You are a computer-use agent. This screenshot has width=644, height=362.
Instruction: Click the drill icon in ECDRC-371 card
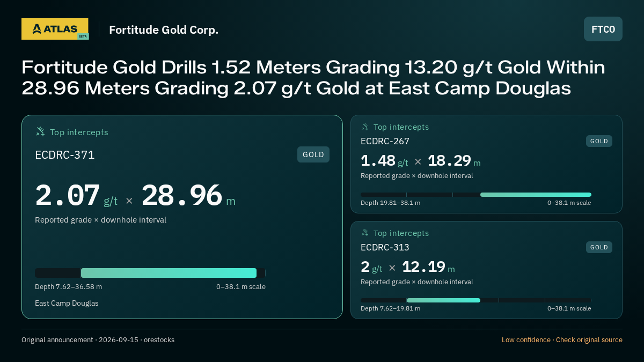pyautogui.click(x=40, y=131)
